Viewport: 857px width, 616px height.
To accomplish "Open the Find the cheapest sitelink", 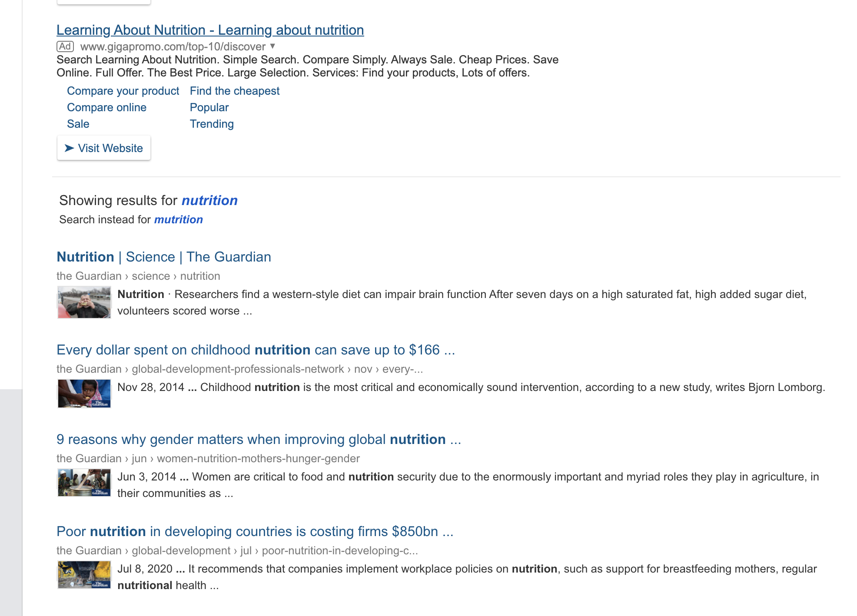I will 235,91.
